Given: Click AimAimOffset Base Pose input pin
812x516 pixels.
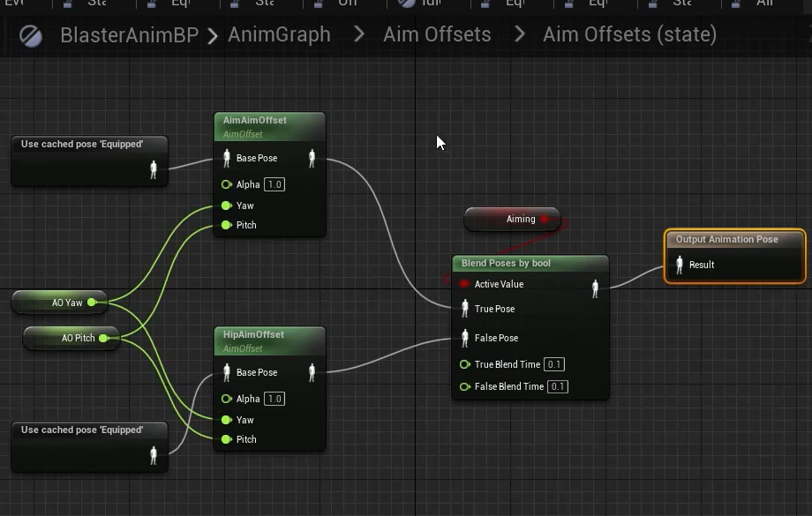Looking at the screenshot, I should click(x=226, y=158).
